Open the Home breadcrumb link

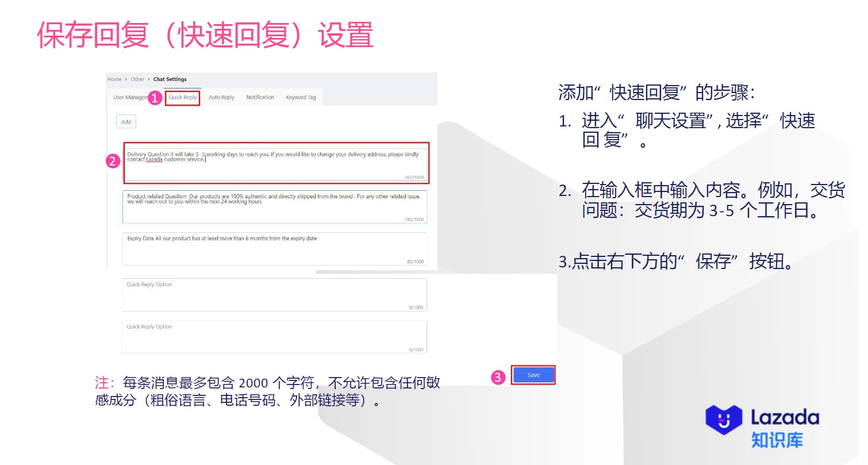coord(114,79)
